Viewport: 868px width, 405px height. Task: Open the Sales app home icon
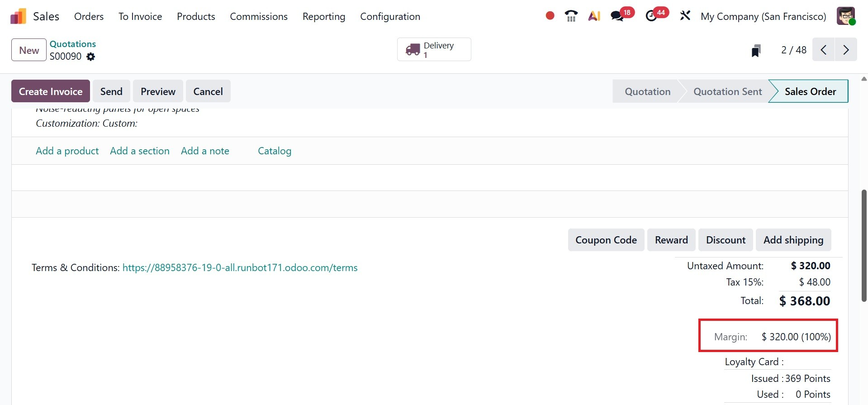pos(18,16)
